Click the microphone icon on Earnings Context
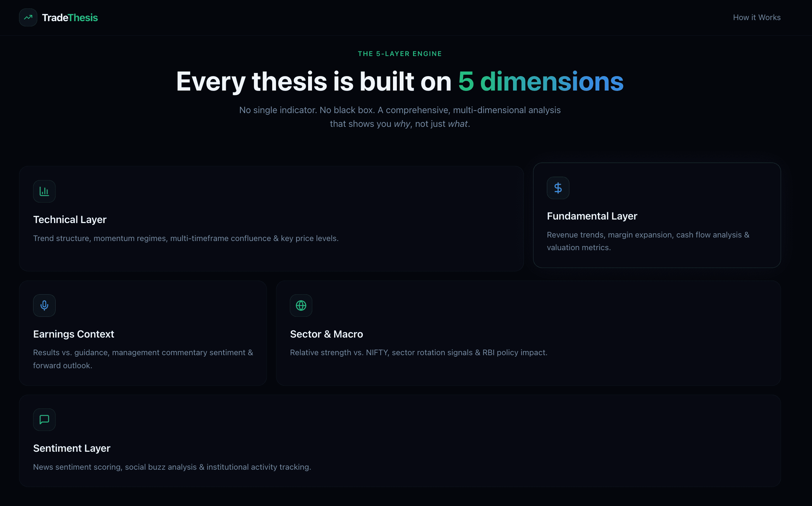Viewport: 812px width, 506px height. click(44, 305)
